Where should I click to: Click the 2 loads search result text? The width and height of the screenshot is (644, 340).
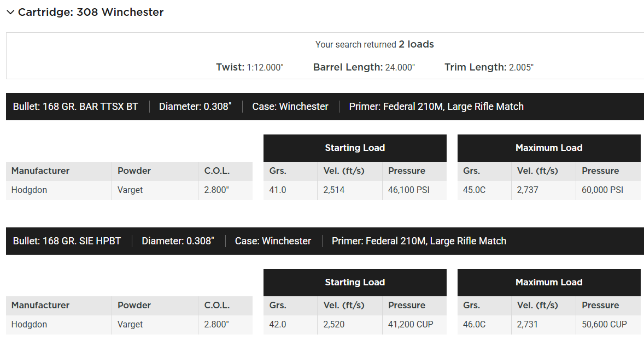point(416,44)
